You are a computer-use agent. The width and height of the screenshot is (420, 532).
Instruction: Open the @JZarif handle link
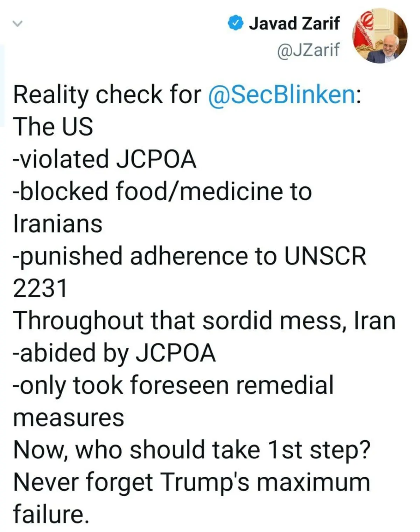[308, 50]
